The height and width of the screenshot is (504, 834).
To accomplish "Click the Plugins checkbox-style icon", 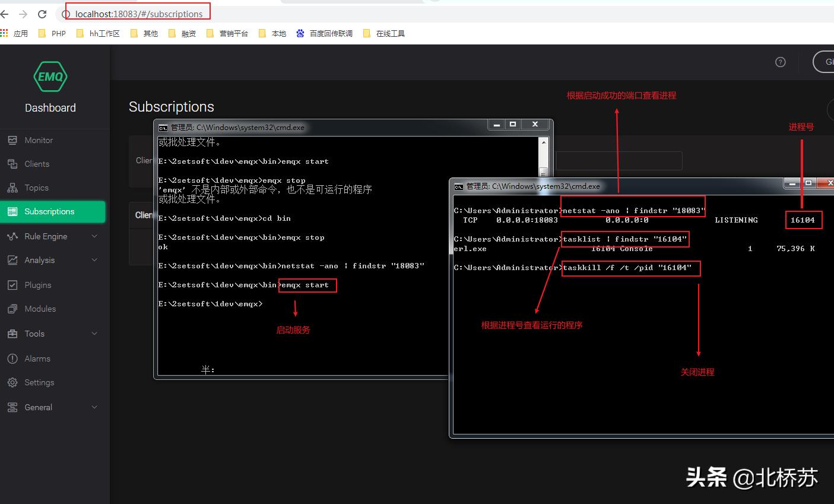I will [x=12, y=285].
